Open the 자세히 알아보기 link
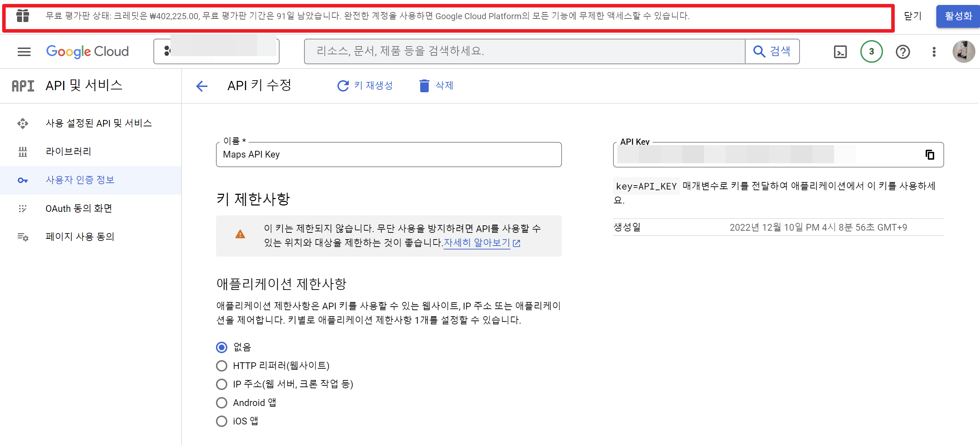This screenshot has height=445, width=980. pyautogui.click(x=477, y=242)
